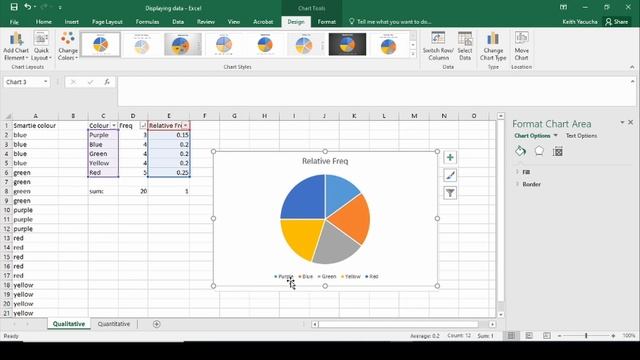Click the vertical scrollbar down arrow
Image resolution: width=640 pixels, height=360 pixels.
pyautogui.click(x=501, y=314)
